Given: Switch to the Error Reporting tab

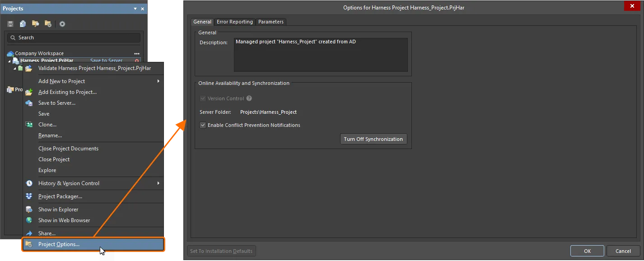Looking at the screenshot, I should pyautogui.click(x=235, y=22).
